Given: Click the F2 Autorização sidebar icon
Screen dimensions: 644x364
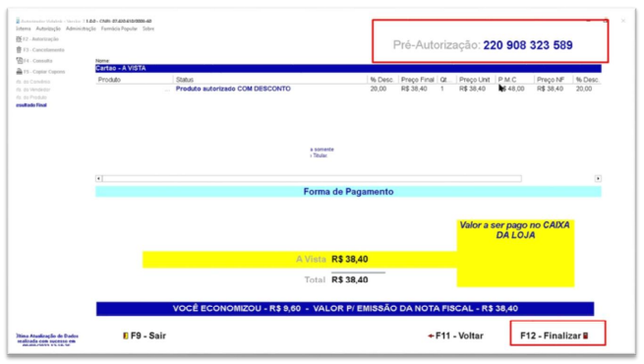Looking at the screenshot, I should 19,39.
